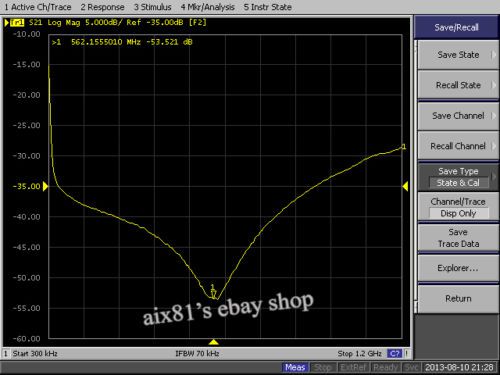Click the Save Trace Data button
Screen dimensions: 500x375
458,238
